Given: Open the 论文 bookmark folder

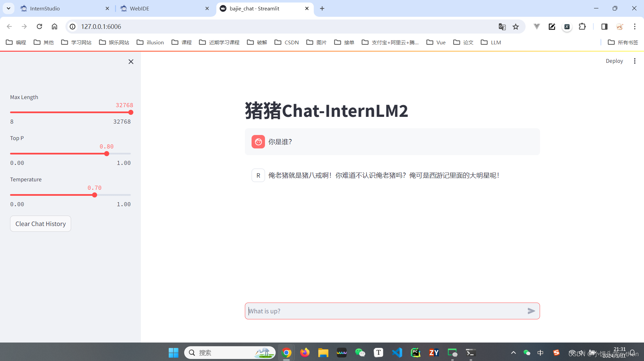Looking at the screenshot, I should 463,42.
